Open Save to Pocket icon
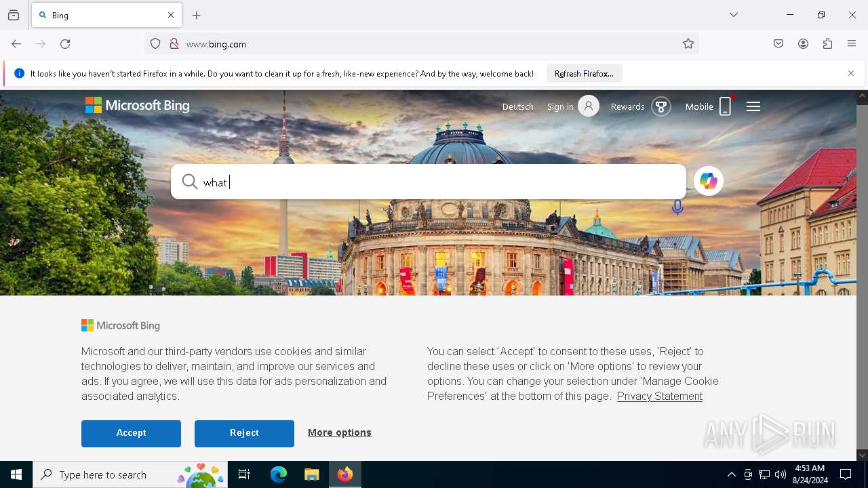Screen dimensions: 868x488 (778, 44)
